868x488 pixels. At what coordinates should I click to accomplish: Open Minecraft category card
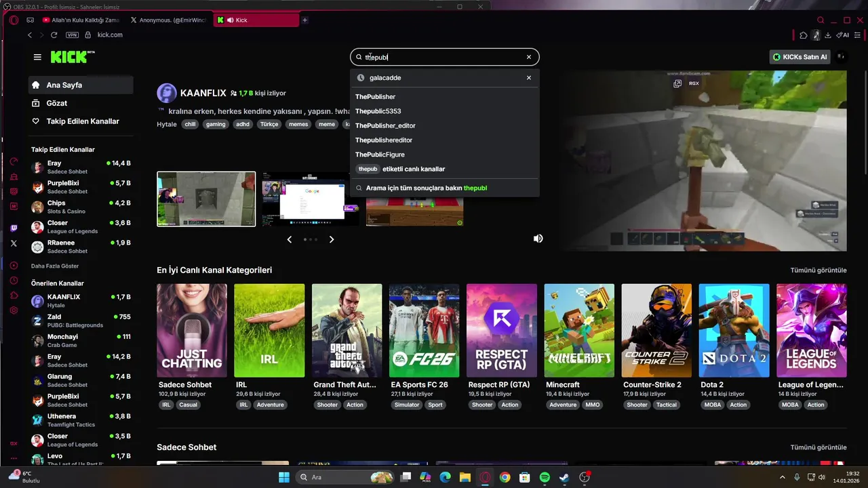pos(579,330)
